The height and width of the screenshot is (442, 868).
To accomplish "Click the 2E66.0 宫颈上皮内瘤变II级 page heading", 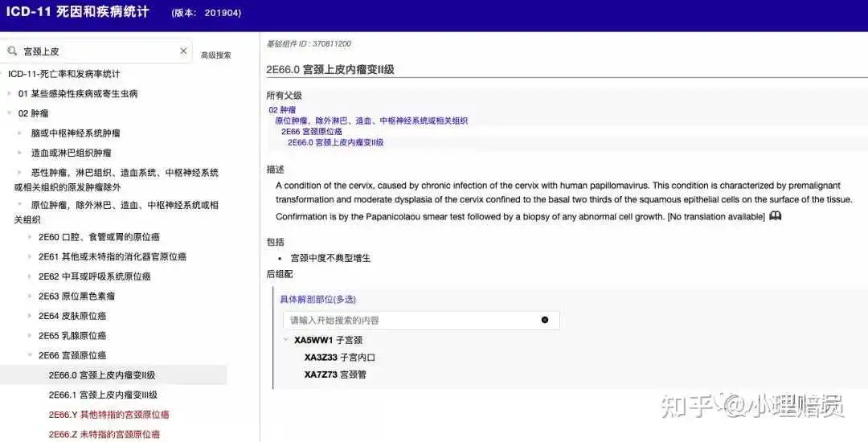I will tap(330, 70).
